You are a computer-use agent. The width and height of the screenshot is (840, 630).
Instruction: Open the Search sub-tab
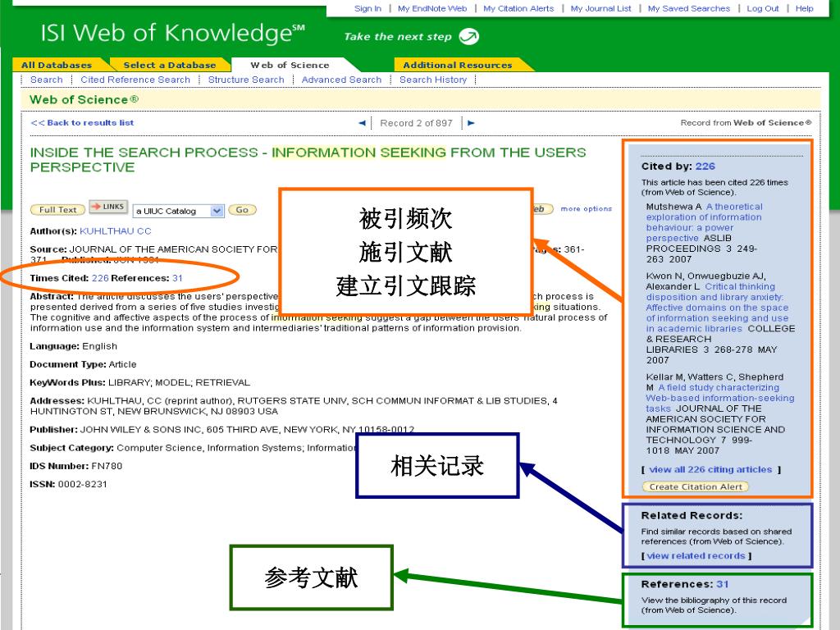click(x=47, y=80)
